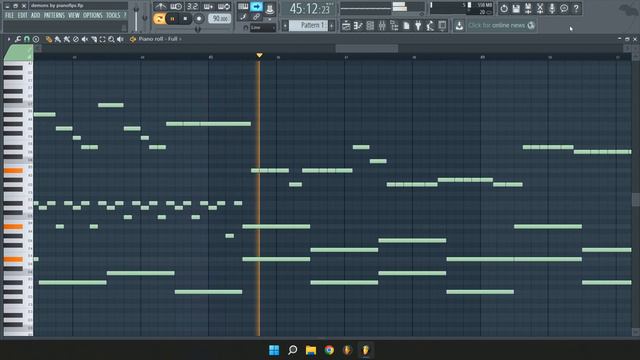The image size is (640, 360).
Task: Open the EDIT menu
Action: click(x=22, y=16)
